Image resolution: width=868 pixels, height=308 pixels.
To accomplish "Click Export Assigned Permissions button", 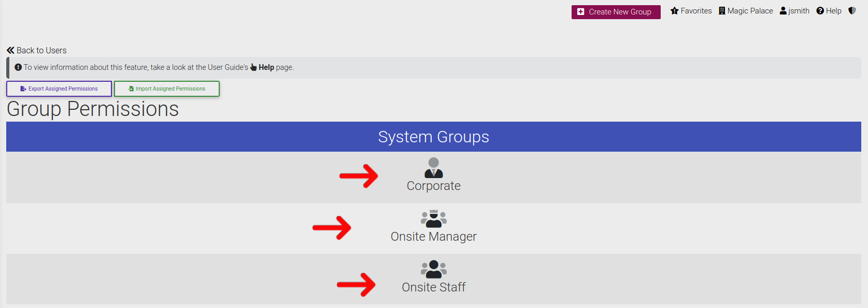I will pyautogui.click(x=59, y=89).
